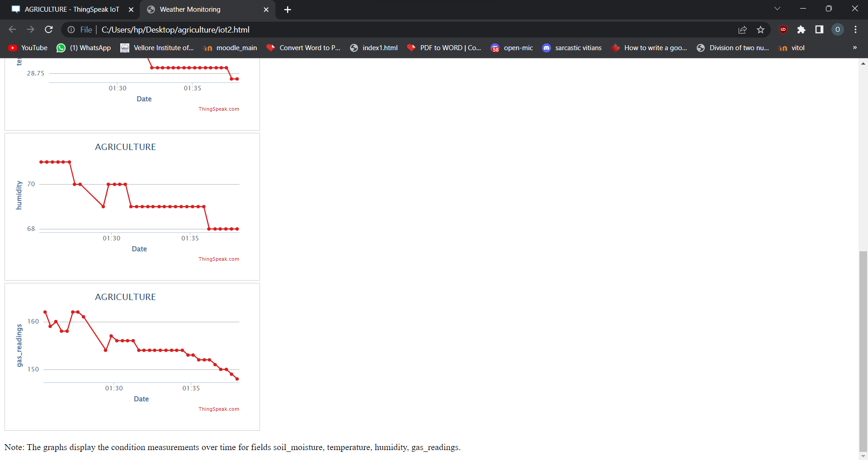Screen dimensions: 868x460
Task: Go forward to the next page
Action: click(x=30, y=29)
